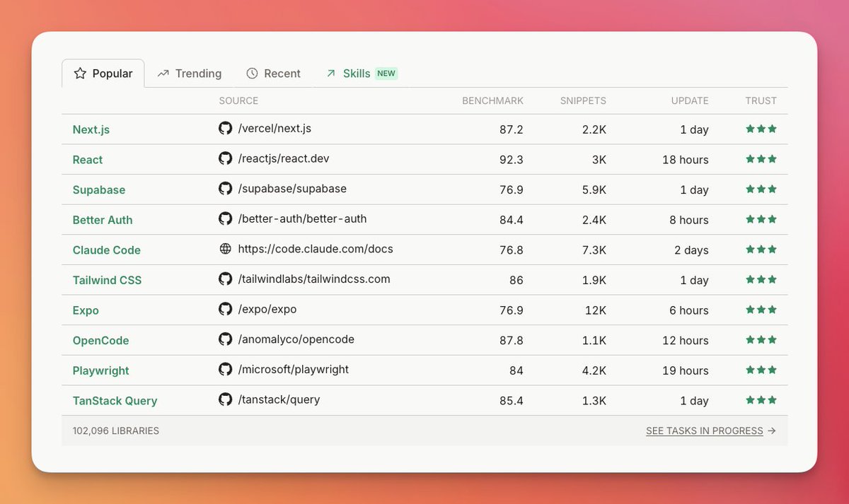The width and height of the screenshot is (849, 504).
Task: Click trust stars in Expo row
Action: coord(761,309)
